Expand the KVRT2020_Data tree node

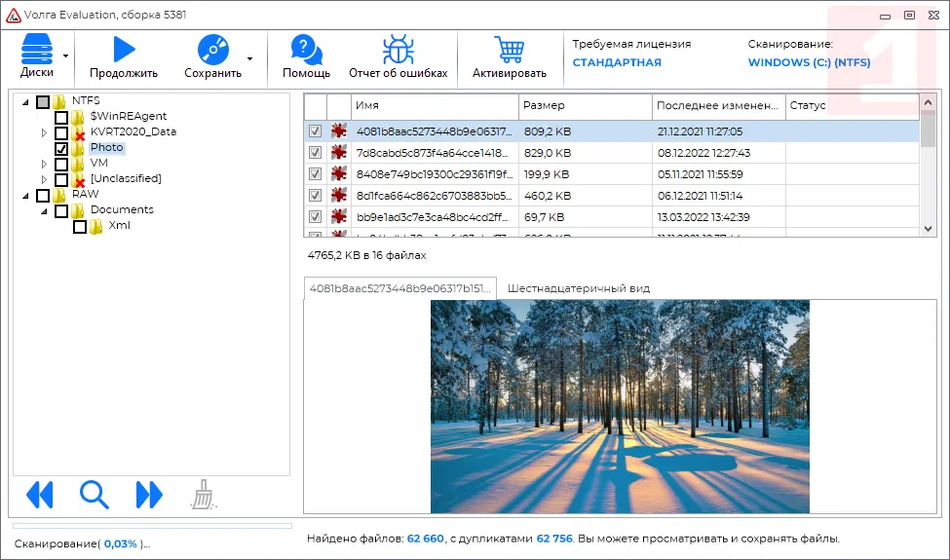(x=44, y=132)
